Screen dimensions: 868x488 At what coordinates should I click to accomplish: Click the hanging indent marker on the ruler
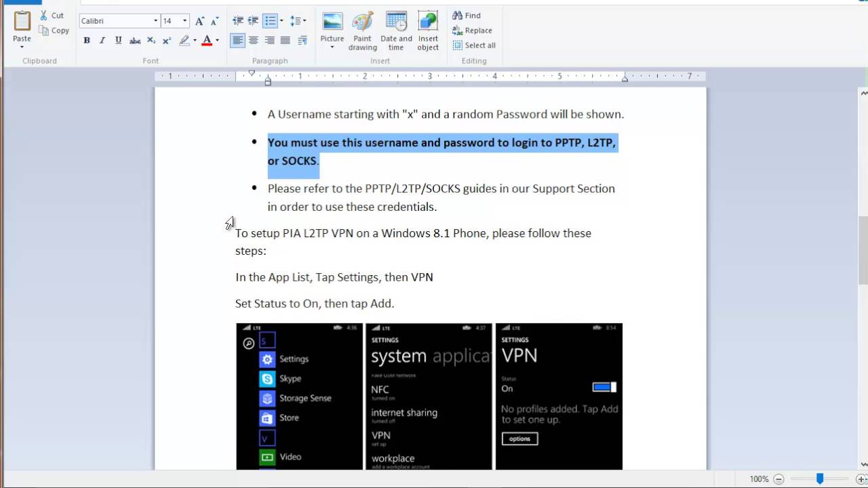click(268, 81)
